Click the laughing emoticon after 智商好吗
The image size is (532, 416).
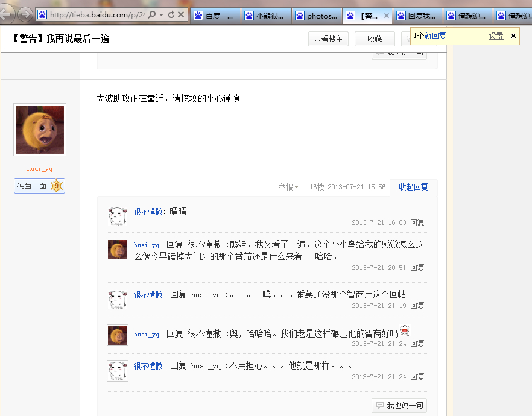[404, 330]
